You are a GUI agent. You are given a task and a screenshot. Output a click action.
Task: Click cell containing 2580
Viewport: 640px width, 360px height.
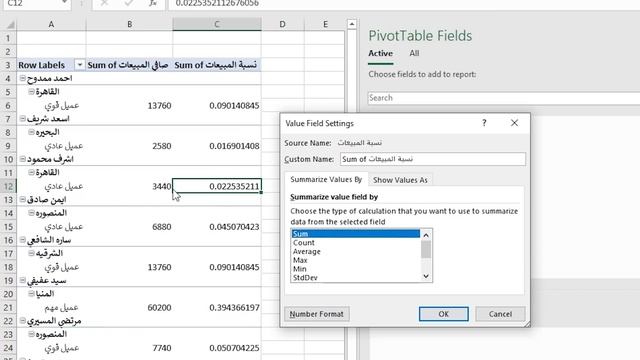coord(129,146)
